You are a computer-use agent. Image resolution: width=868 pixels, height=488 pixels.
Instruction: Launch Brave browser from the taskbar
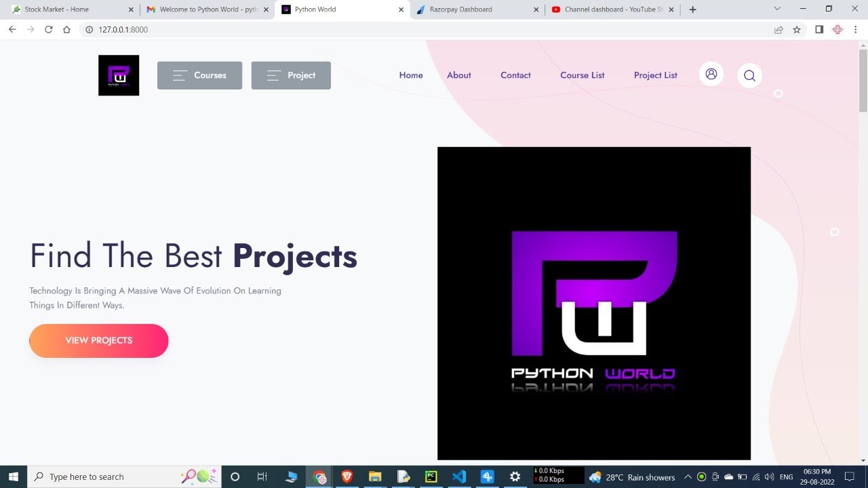click(x=347, y=476)
